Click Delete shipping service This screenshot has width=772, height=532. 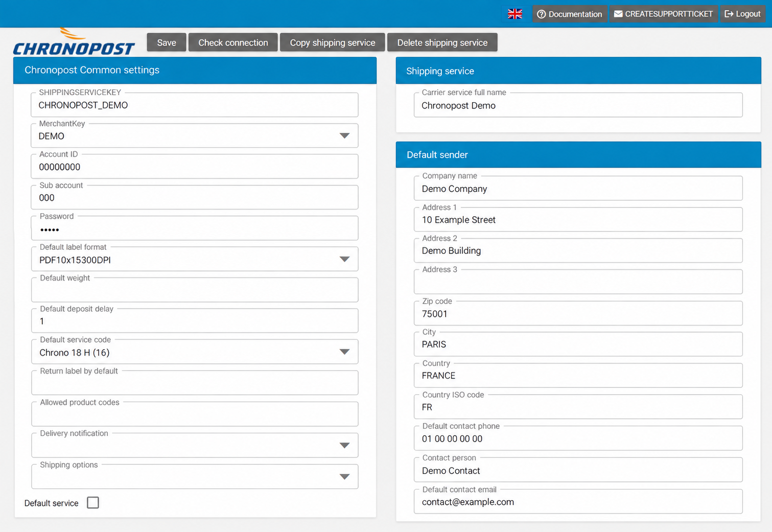[442, 42]
